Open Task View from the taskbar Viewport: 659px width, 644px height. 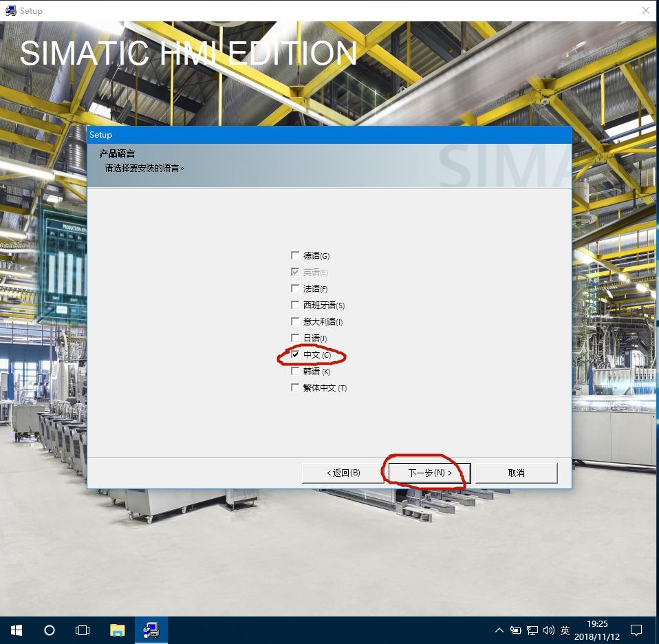82,630
